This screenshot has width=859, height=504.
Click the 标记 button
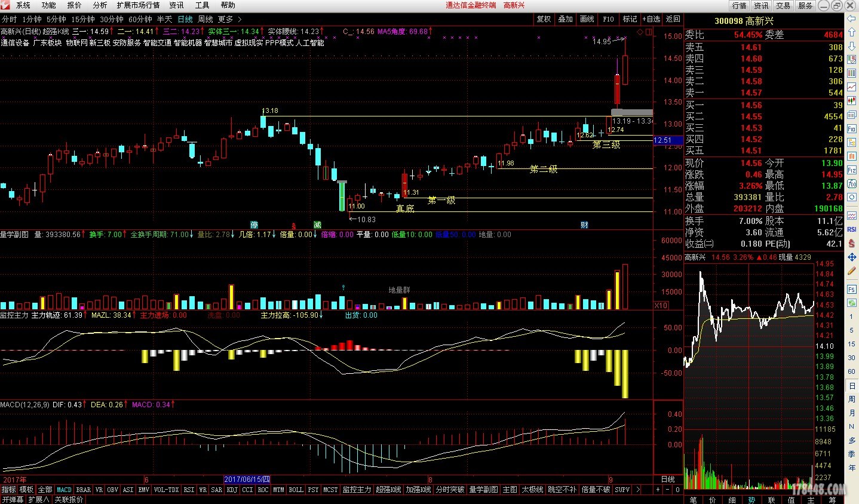coord(630,19)
